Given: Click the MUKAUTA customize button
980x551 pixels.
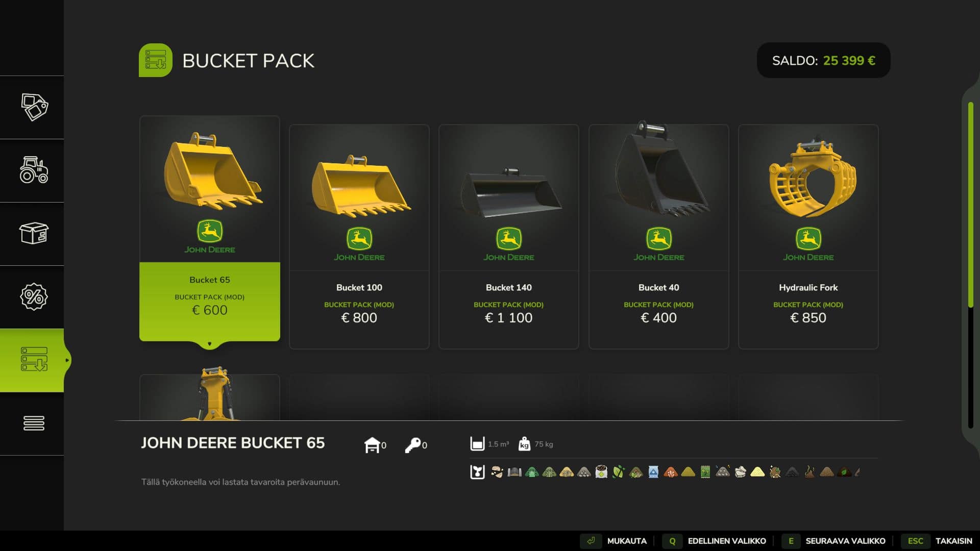Looking at the screenshot, I should pos(616,541).
